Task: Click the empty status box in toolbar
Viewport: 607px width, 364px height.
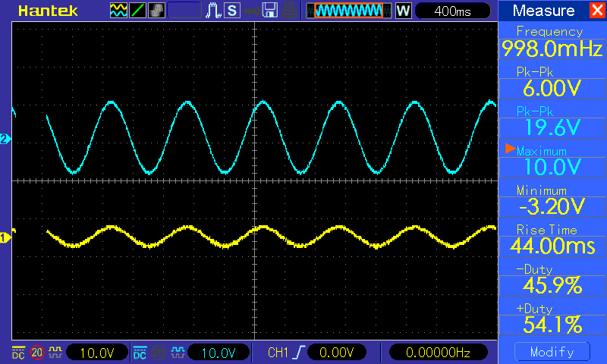Action: (184, 11)
